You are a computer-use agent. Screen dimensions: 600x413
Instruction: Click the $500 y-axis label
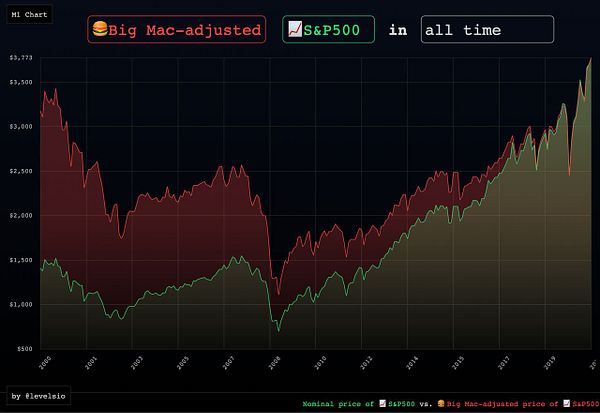point(24,349)
